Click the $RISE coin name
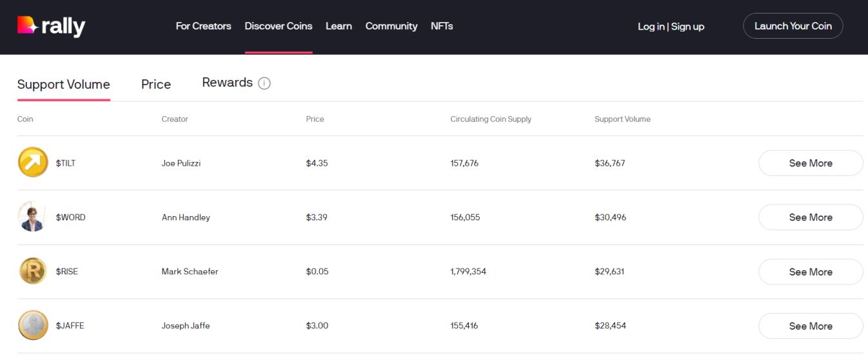The image size is (868, 360). [x=67, y=272]
